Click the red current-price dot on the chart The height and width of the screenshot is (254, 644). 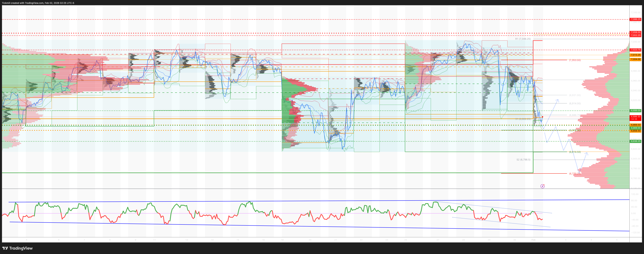(x=542, y=117)
